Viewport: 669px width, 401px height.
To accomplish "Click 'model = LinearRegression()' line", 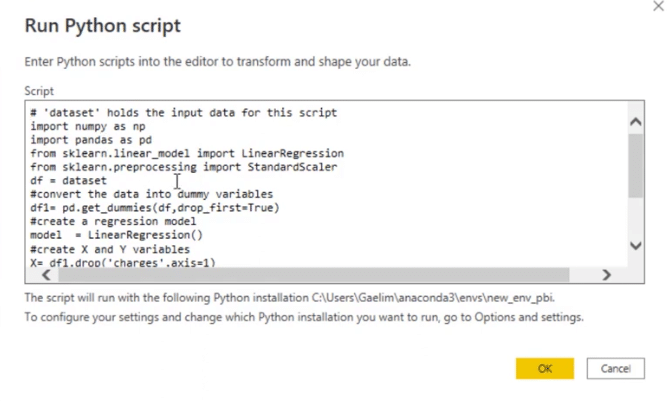I will [x=116, y=235].
